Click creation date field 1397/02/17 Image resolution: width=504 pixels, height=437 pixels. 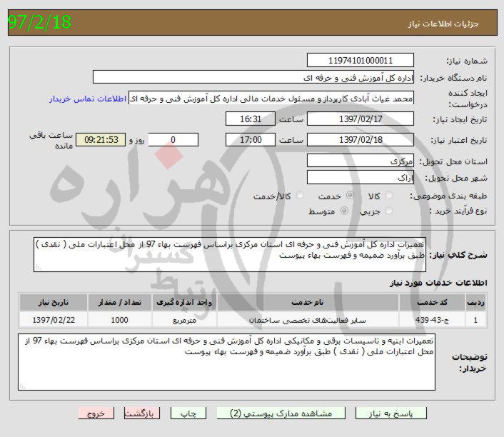click(x=361, y=119)
